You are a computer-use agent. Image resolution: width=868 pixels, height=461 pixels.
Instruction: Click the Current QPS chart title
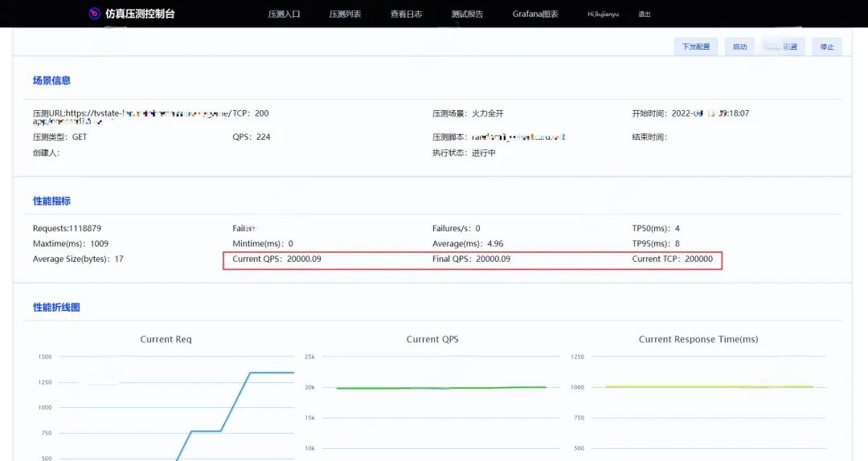tap(432, 339)
